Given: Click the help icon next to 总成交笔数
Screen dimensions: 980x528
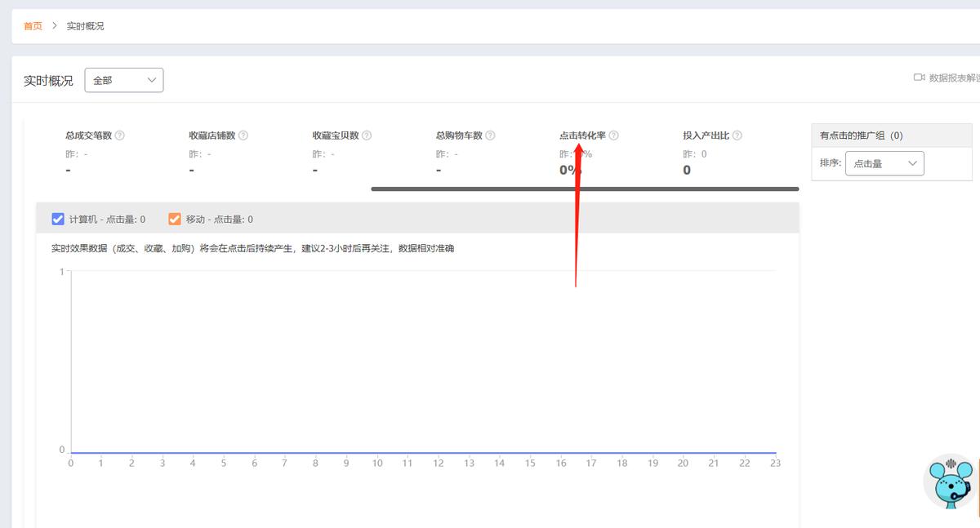Looking at the screenshot, I should (118, 135).
